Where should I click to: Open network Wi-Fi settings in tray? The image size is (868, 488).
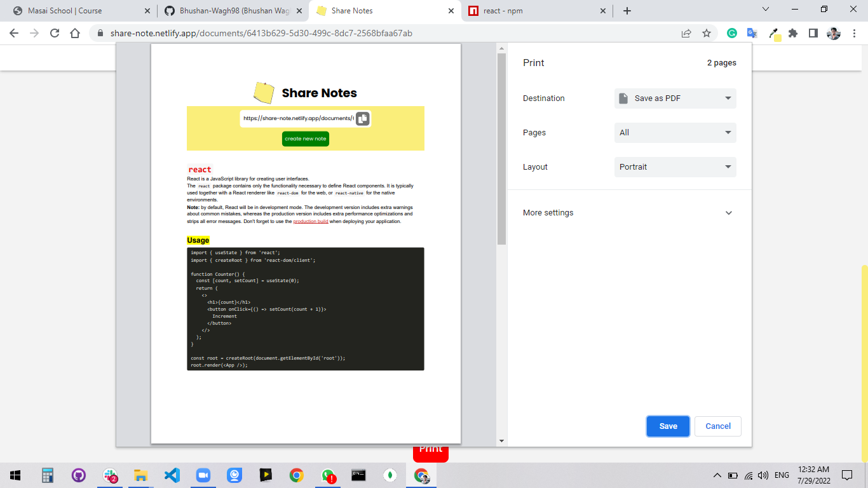[749, 475]
